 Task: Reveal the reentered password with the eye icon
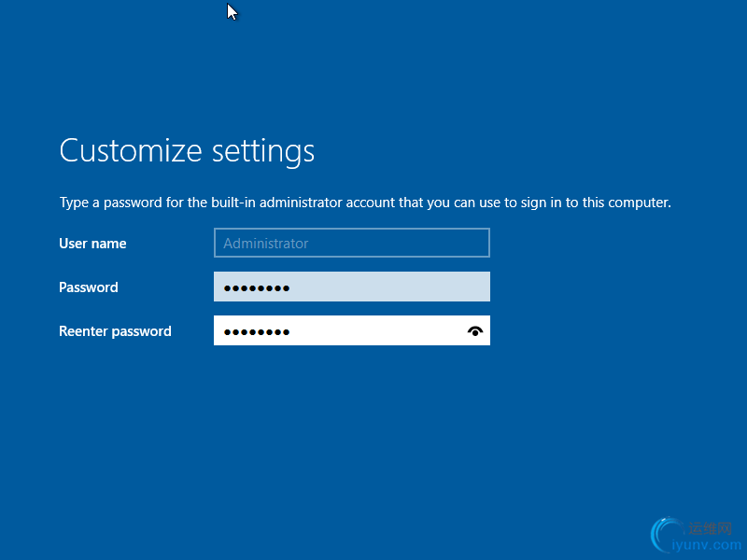coord(475,331)
